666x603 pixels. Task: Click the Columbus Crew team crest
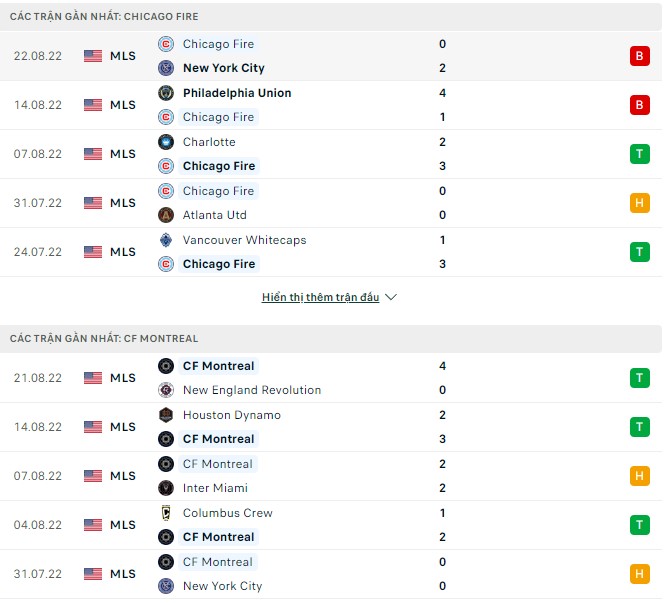166,513
